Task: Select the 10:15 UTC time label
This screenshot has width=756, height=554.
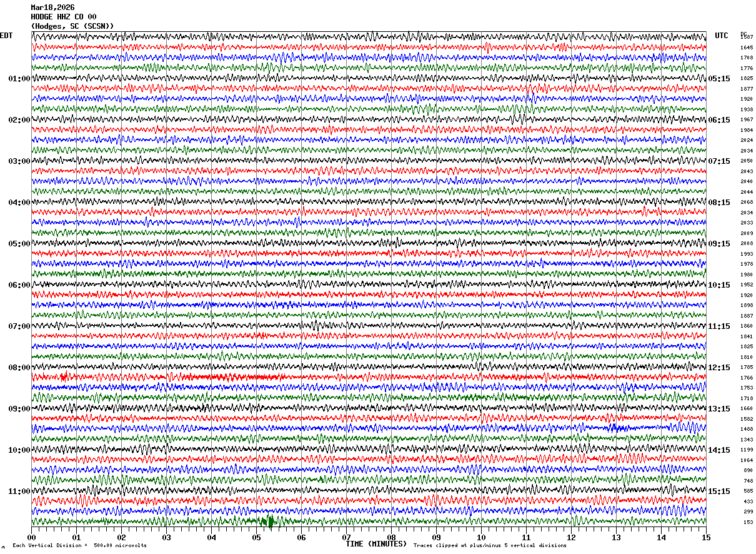Action: pos(719,285)
